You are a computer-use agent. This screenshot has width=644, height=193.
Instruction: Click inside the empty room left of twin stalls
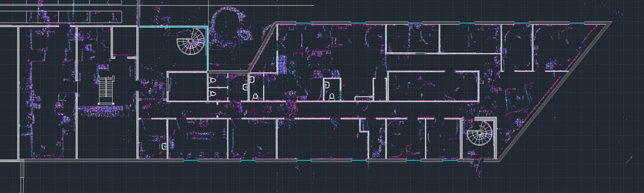click(187, 87)
